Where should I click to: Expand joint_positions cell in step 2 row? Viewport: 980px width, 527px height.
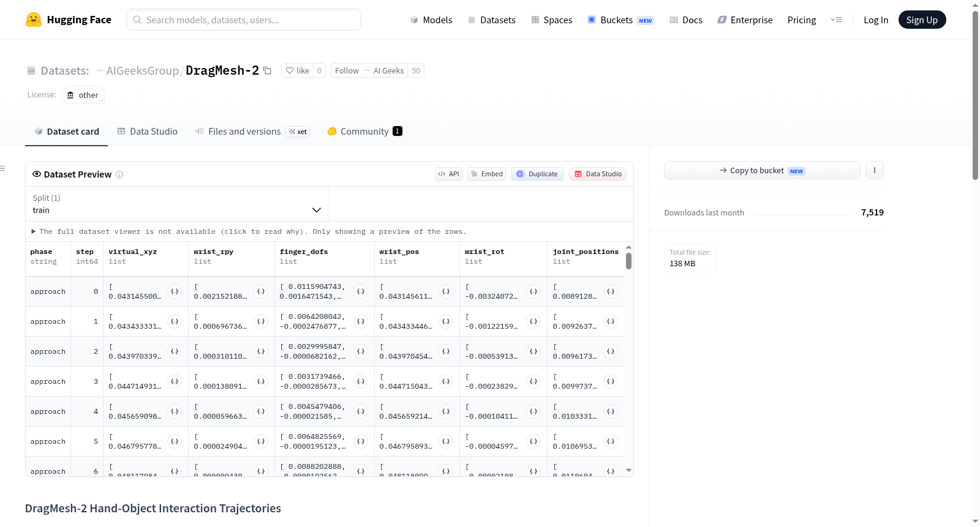(611, 351)
